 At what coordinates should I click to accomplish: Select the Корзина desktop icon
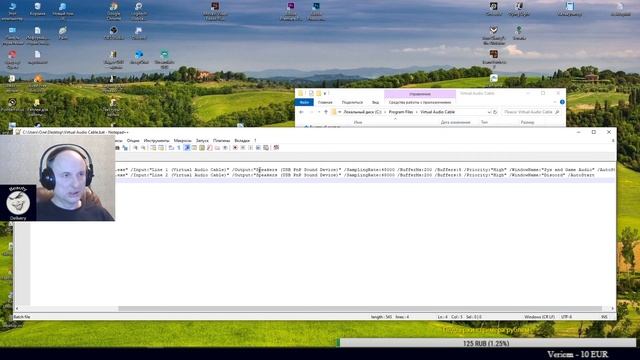pyautogui.click(x=38, y=9)
